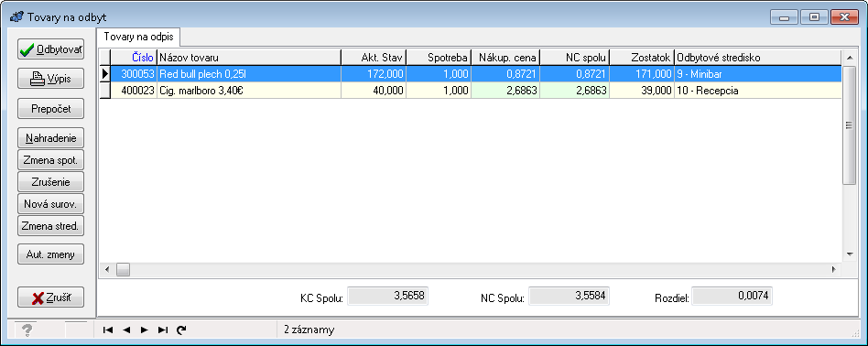Minimize the Tovary na odbyt window
Image resolution: width=868 pixels, height=346 pixels.
tap(784, 17)
